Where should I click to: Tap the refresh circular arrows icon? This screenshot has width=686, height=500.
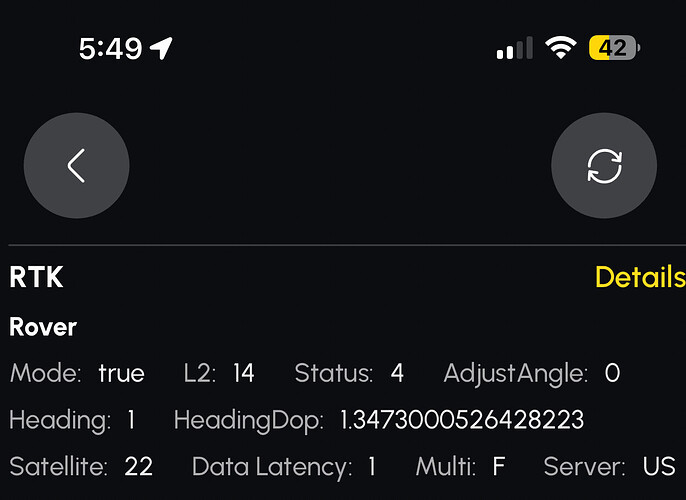[x=604, y=165]
